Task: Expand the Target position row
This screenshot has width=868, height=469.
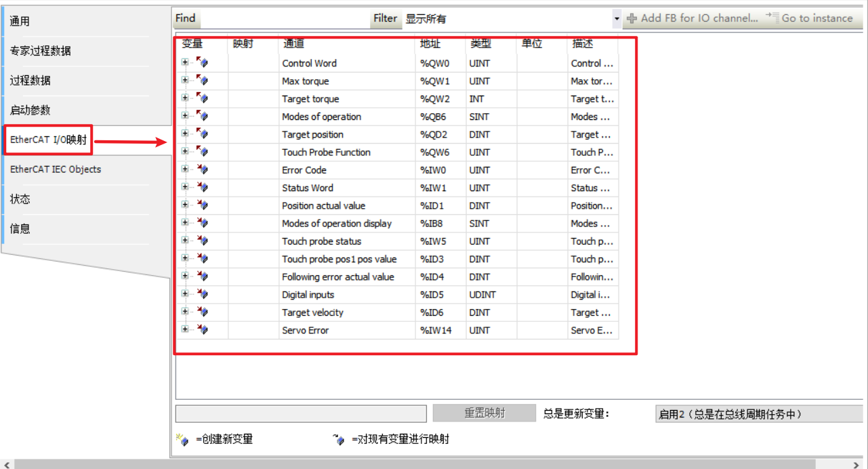Action: 185,134
